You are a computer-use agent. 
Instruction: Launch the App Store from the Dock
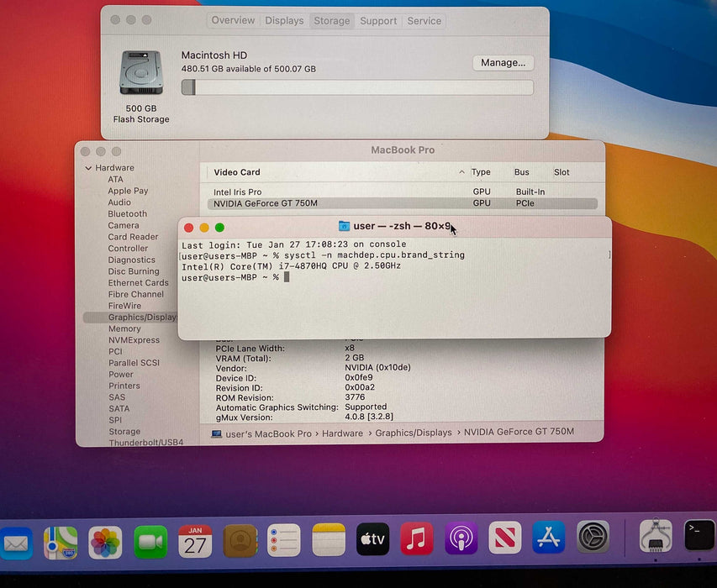(549, 538)
